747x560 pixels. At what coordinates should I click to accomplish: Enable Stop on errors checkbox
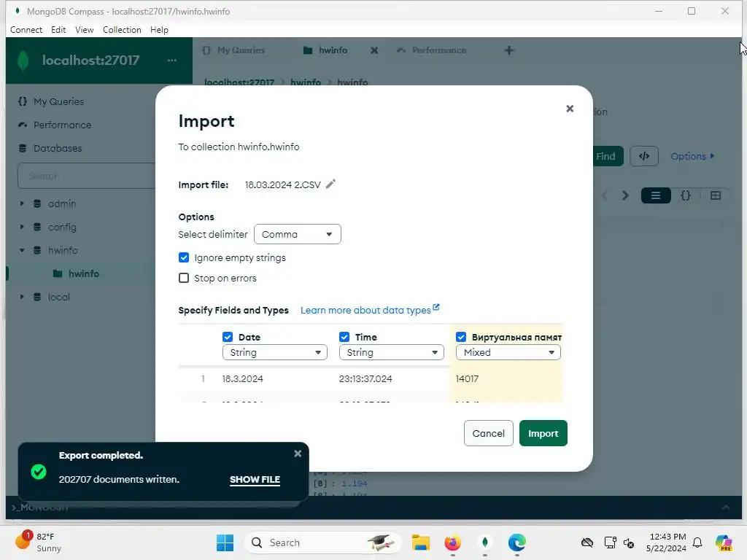pos(183,278)
